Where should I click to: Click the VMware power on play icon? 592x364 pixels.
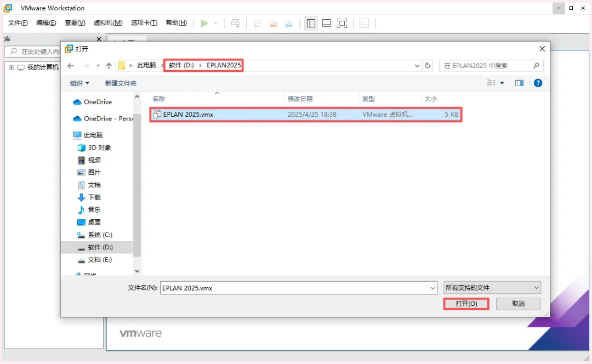[204, 24]
